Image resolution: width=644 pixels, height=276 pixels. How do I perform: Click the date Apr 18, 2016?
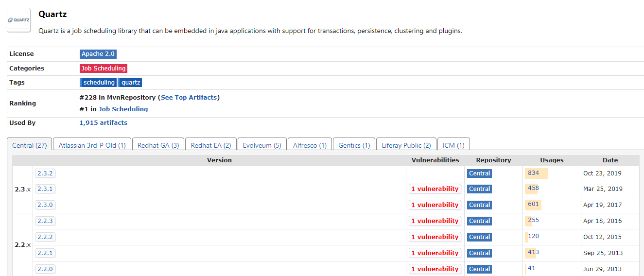(x=602, y=221)
